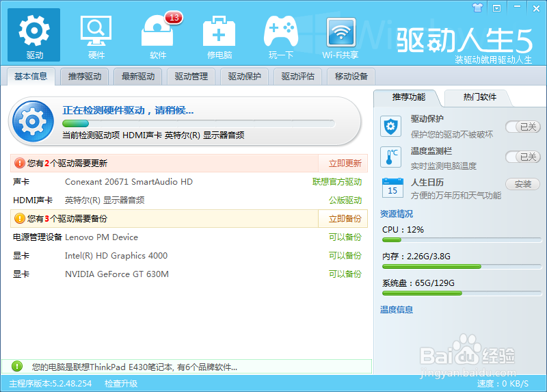Click the yellow warning icon beside 驱动需要备份
The width and height of the screenshot is (547, 392).
coord(20,218)
